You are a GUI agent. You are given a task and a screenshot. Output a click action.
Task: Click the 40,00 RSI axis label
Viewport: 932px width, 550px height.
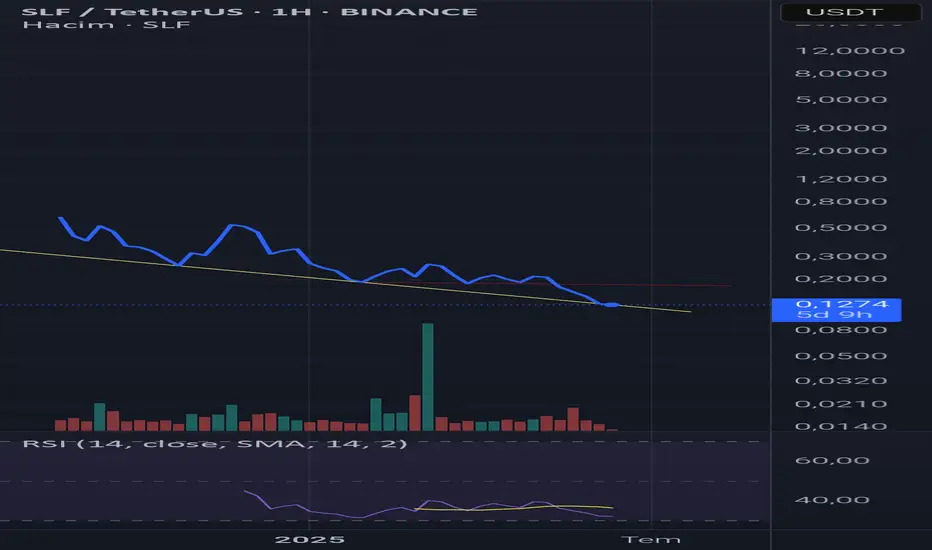(832, 500)
